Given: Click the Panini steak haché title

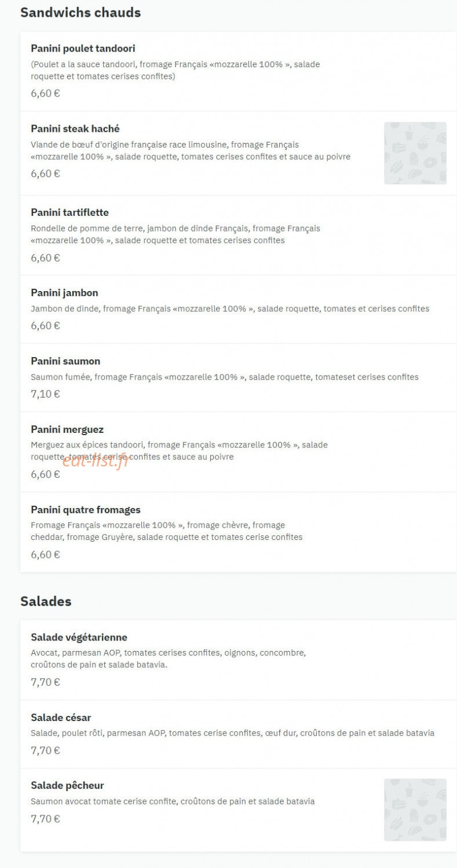Looking at the screenshot, I should coord(75,128).
